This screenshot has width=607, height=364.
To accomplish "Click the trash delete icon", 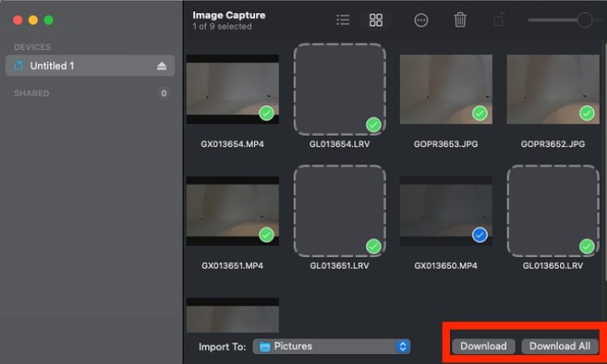I will point(460,19).
